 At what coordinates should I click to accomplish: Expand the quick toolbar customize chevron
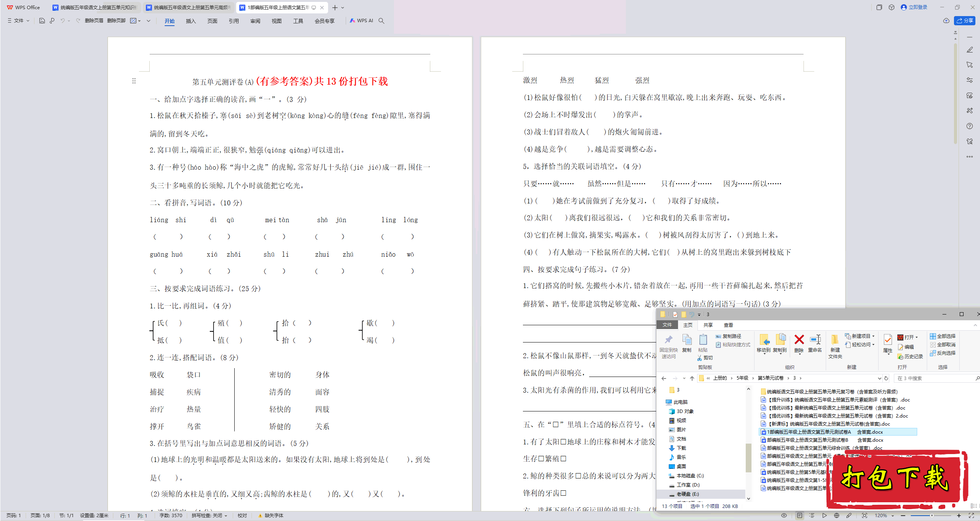149,21
